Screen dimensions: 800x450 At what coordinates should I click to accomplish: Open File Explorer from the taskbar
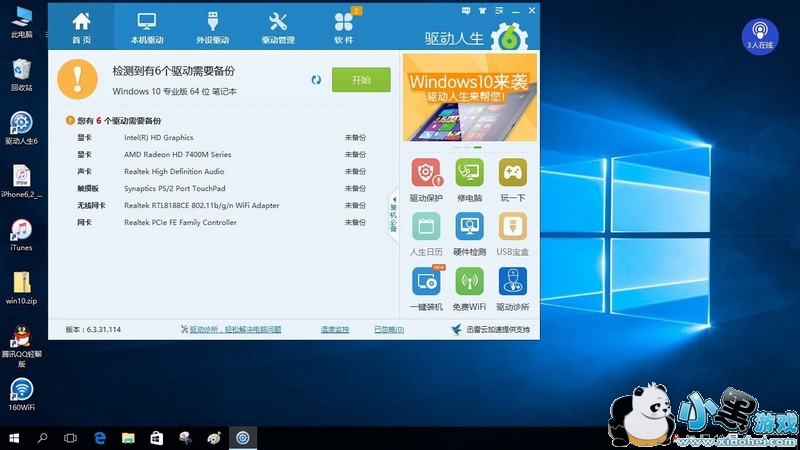(128, 438)
